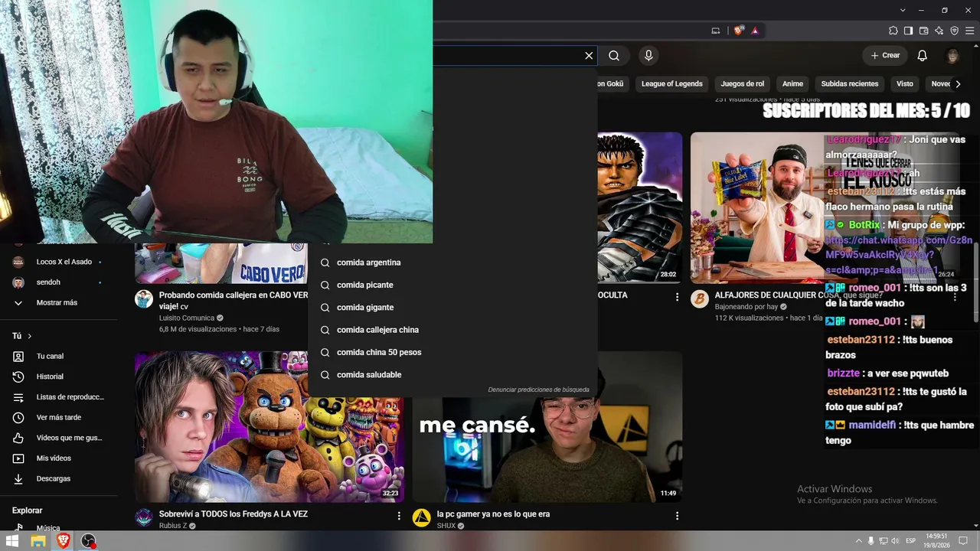Open the alfajores video thumbnail
980x551 pixels.
coord(825,208)
